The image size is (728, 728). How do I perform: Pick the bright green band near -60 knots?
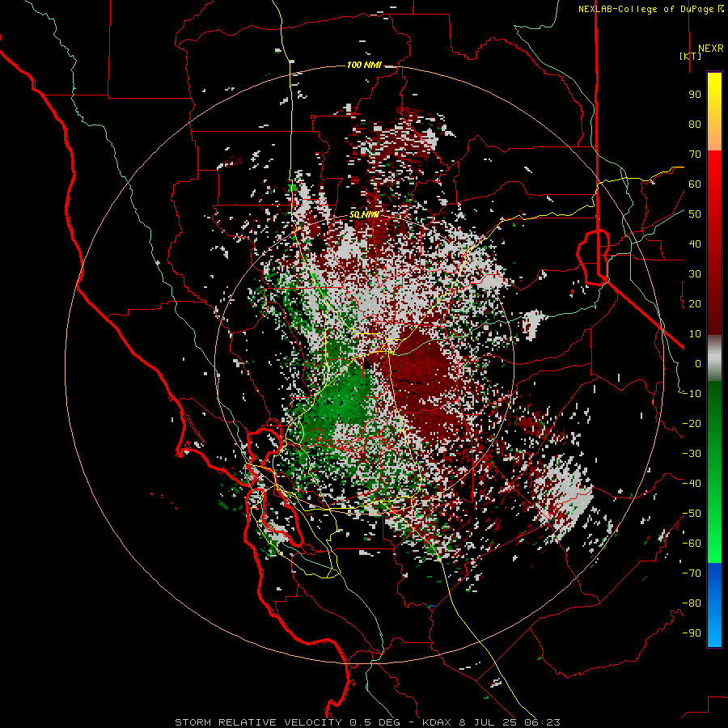pos(714,548)
